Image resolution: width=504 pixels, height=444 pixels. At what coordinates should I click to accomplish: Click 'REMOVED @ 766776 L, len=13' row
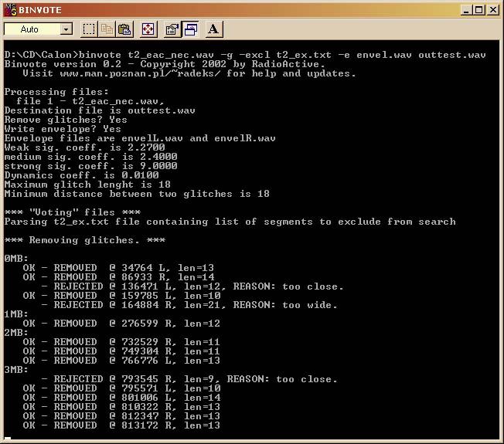(121, 361)
